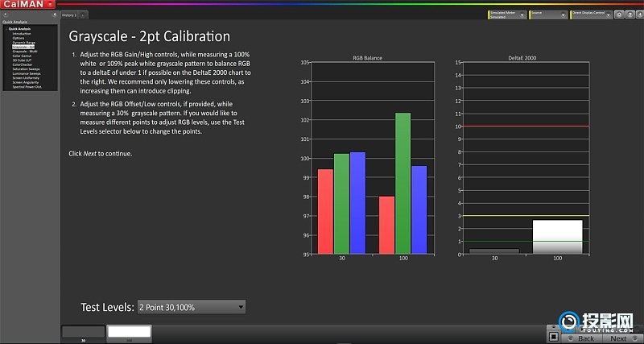
Task: Open the Grayscale - Multi step
Action: pos(25,52)
